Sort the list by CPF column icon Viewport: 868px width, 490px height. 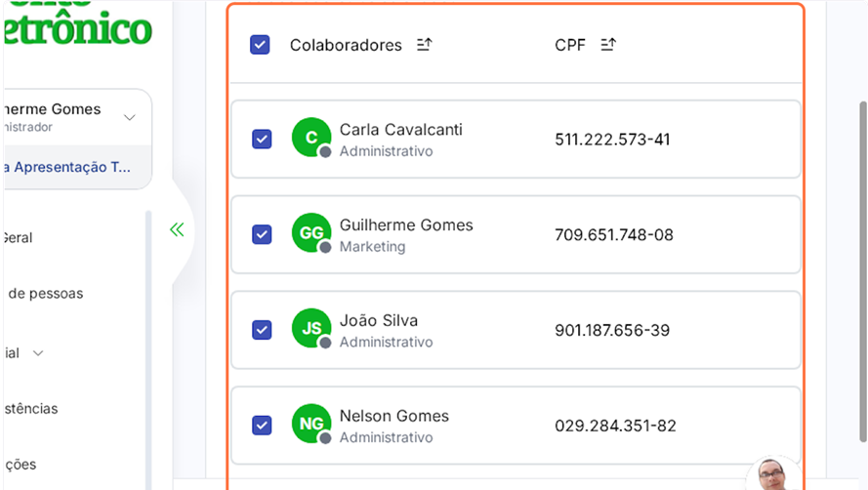tap(608, 45)
